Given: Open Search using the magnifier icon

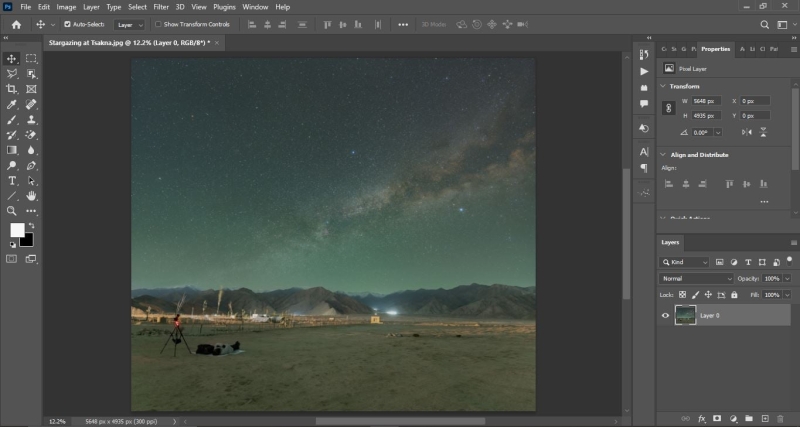Looking at the screenshot, I should coord(764,24).
